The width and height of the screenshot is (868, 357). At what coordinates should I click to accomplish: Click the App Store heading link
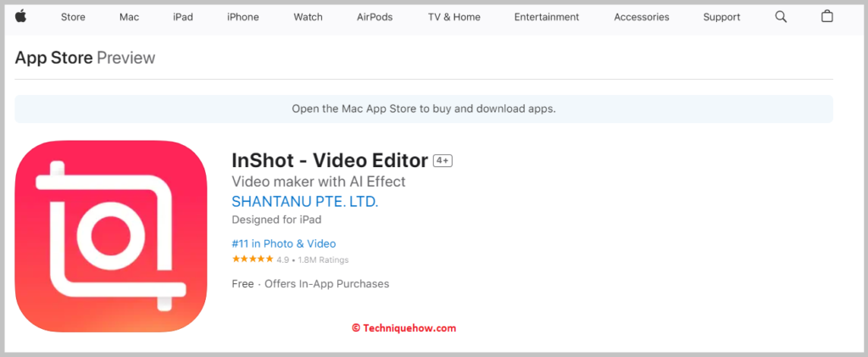pos(53,58)
